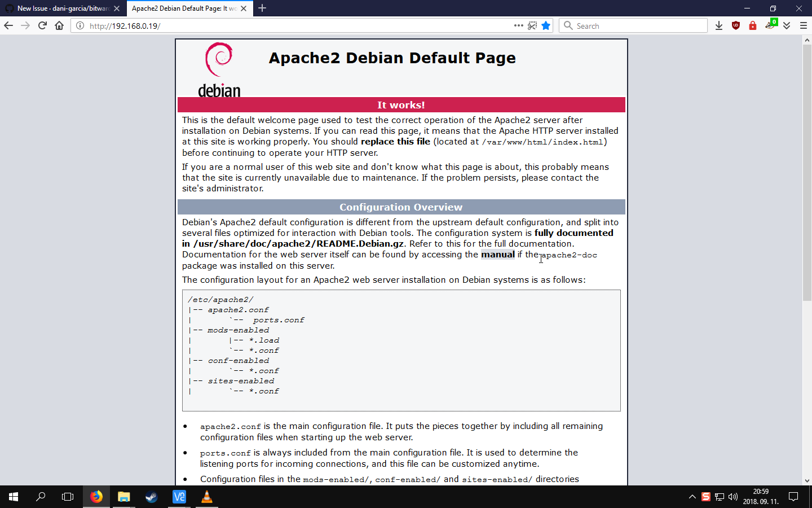This screenshot has height=508, width=812.
Task: Click the 'apache2-doc' package name text
Action: point(569,255)
